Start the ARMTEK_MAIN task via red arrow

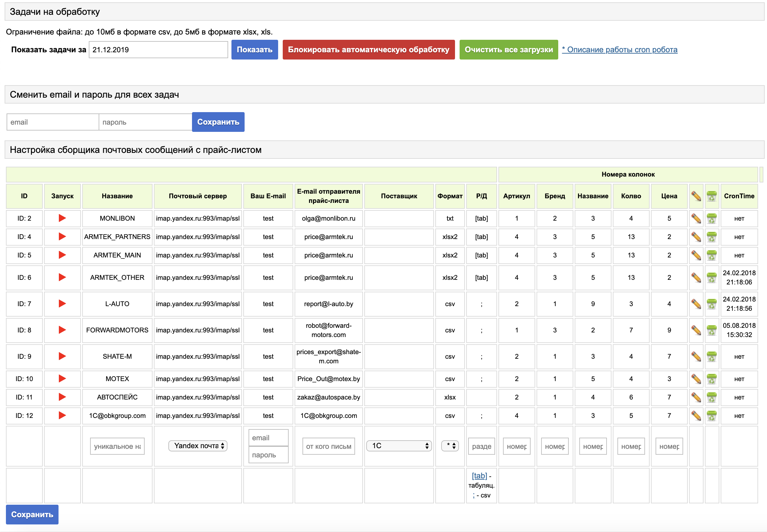pos(62,255)
